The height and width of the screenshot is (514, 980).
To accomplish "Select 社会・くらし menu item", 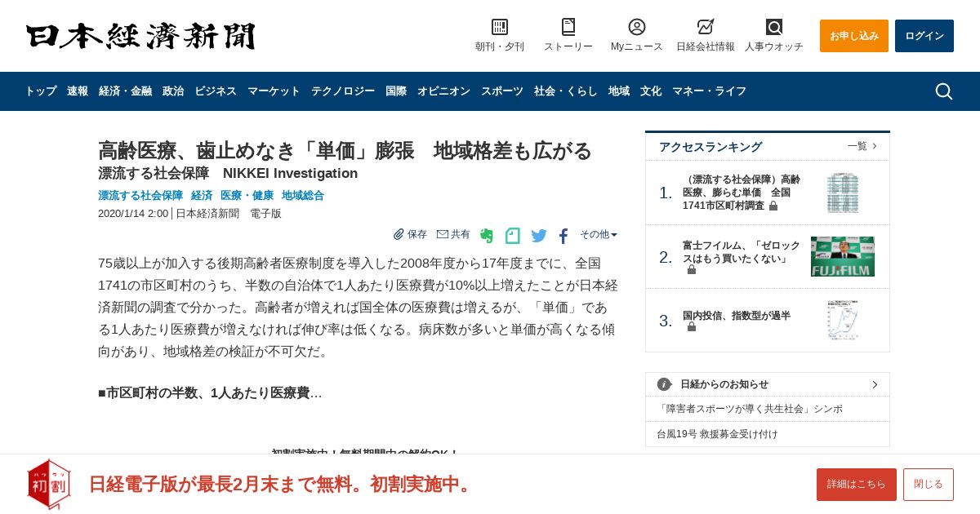I will pyautogui.click(x=566, y=91).
